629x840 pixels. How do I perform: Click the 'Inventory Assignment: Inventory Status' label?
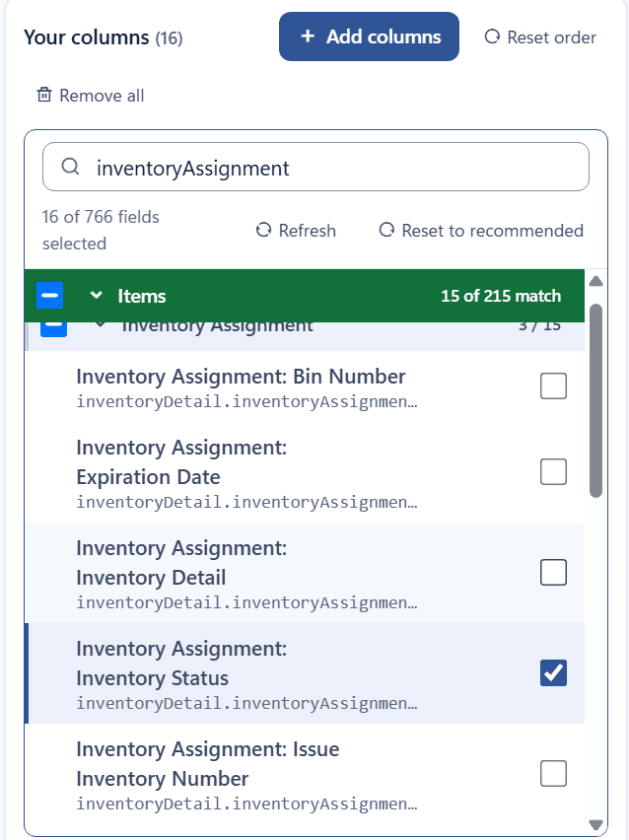pyautogui.click(x=181, y=664)
